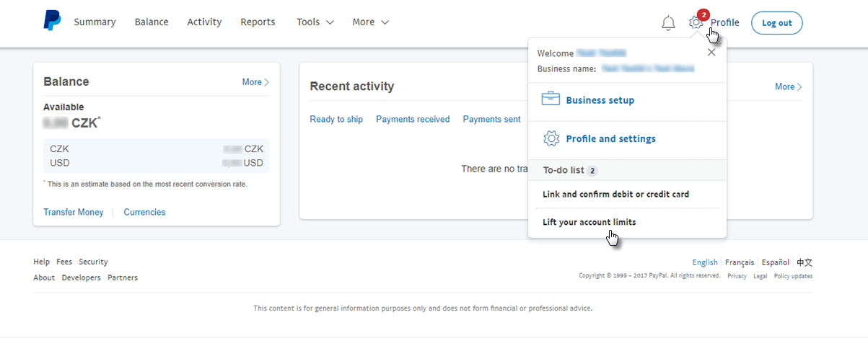Open More link in Recent activity

coord(788,86)
